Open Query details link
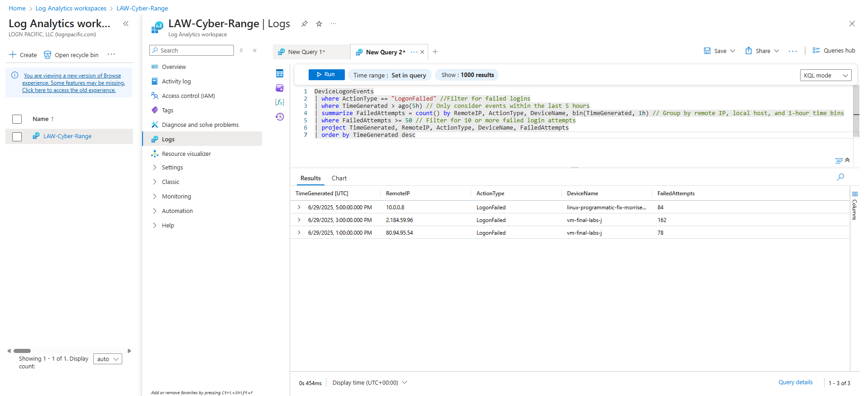Screen dimensions: 868x396 pos(795,382)
